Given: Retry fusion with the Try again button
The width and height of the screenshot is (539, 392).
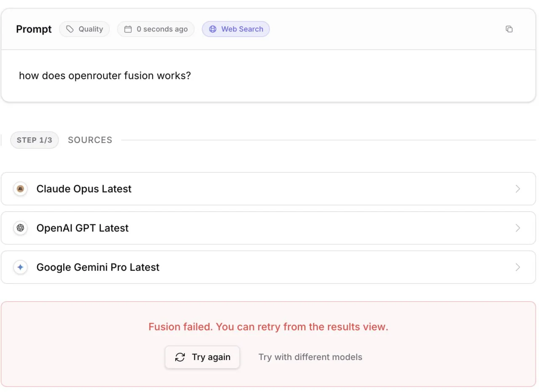Looking at the screenshot, I should [202, 357].
